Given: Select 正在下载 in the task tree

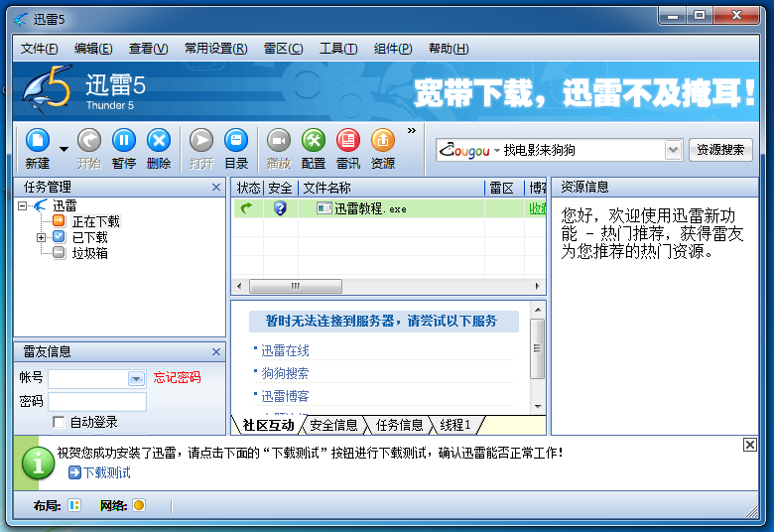Looking at the screenshot, I should click(96, 221).
